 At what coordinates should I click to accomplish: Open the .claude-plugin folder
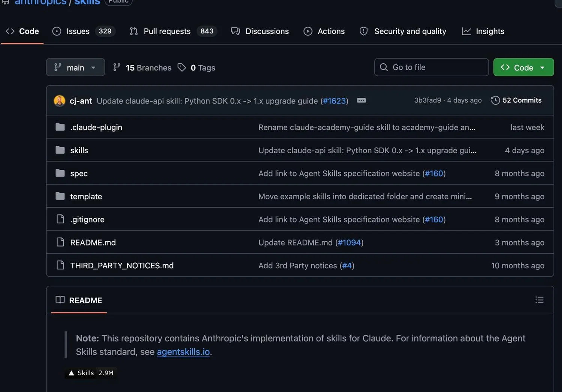96,127
